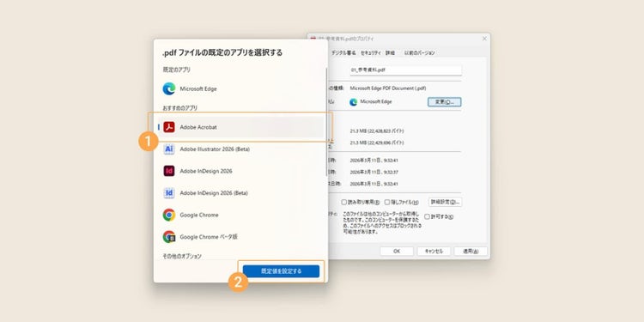Viewport: 644px width, 322px height.
Task: Choose the Adobe Acrobat app icon
Action: [169, 127]
